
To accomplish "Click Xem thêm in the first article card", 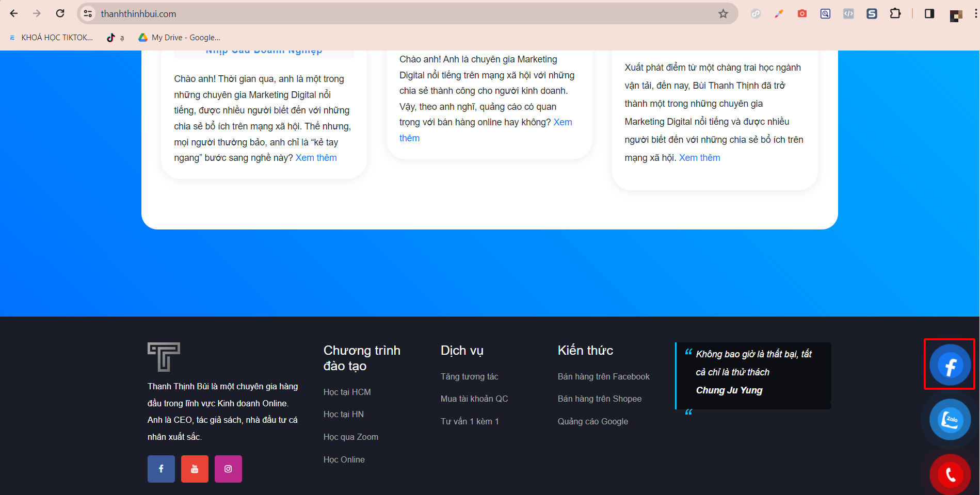I will point(316,158).
